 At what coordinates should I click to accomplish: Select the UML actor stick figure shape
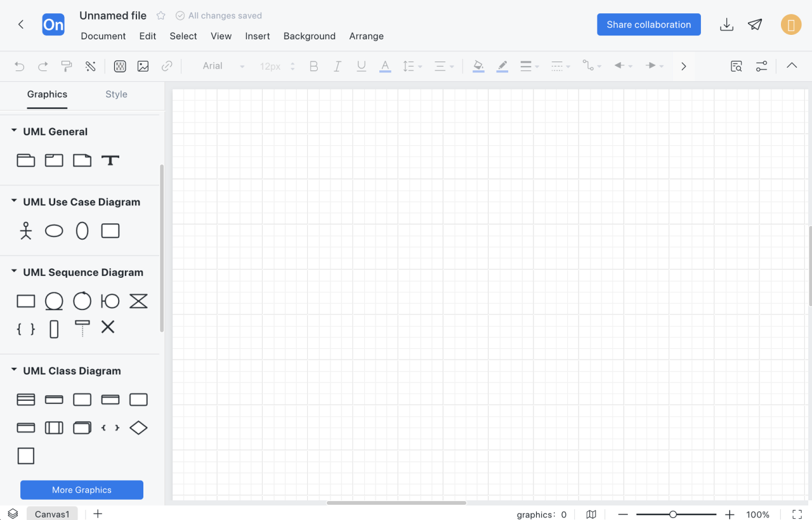point(25,231)
